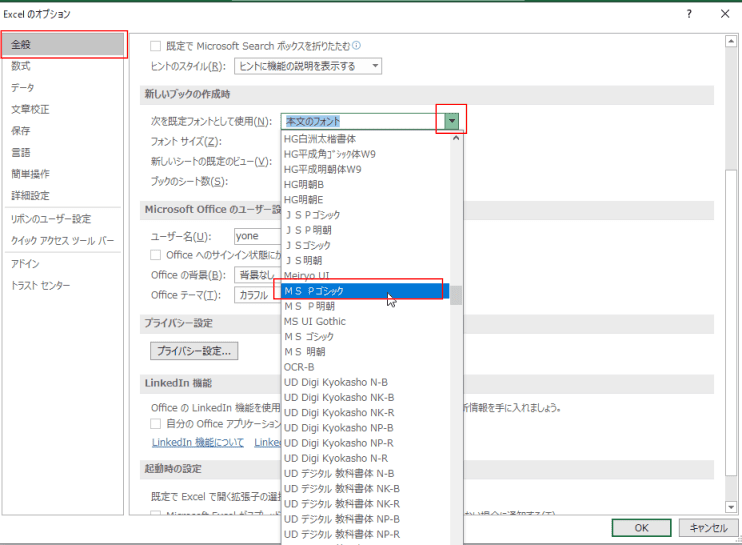The image size is (742, 545).
Task: Click info icon beside Microsoft Search ボックス option
Action: point(357,45)
